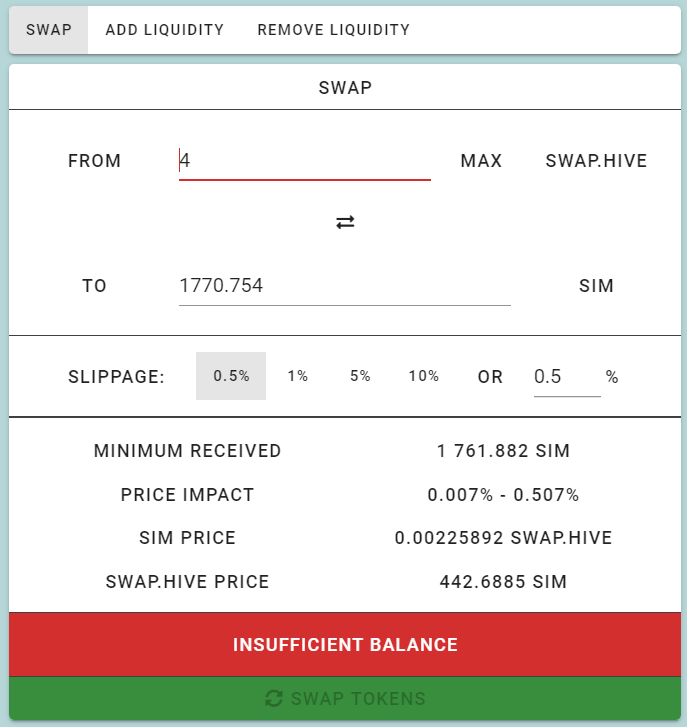Open the SWAP.HIVE token selector

tap(596, 161)
